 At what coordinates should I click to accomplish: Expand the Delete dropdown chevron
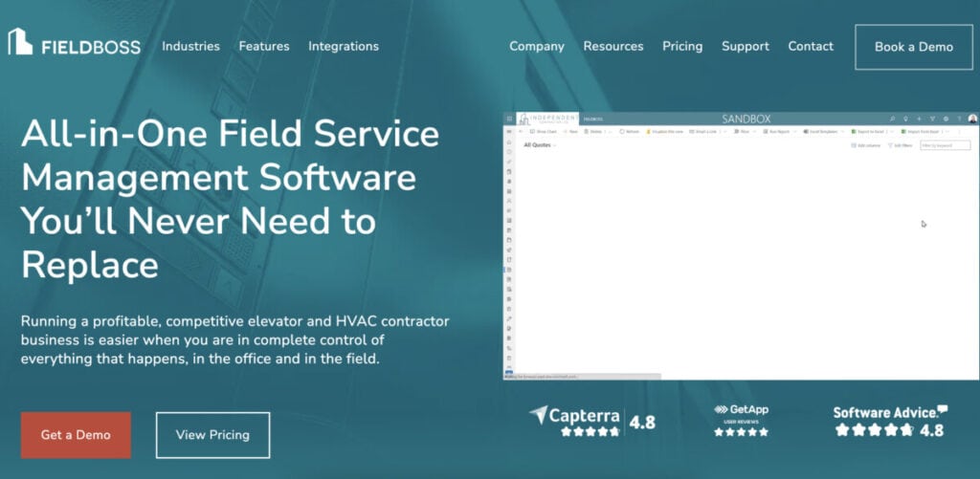[x=610, y=131]
